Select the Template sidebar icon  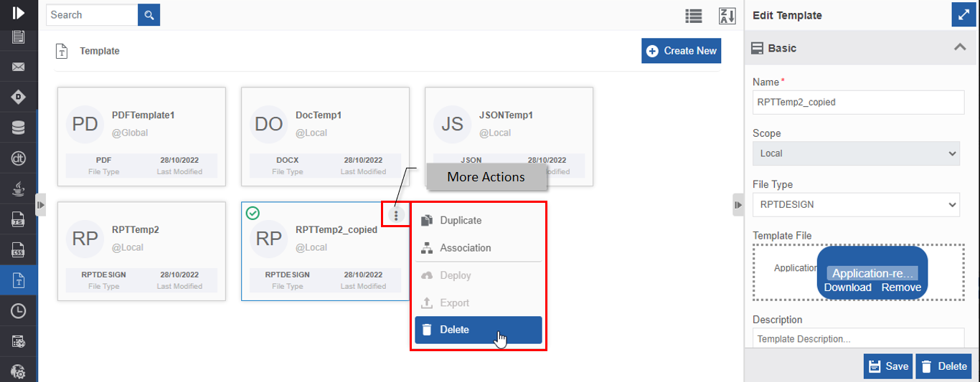click(19, 280)
